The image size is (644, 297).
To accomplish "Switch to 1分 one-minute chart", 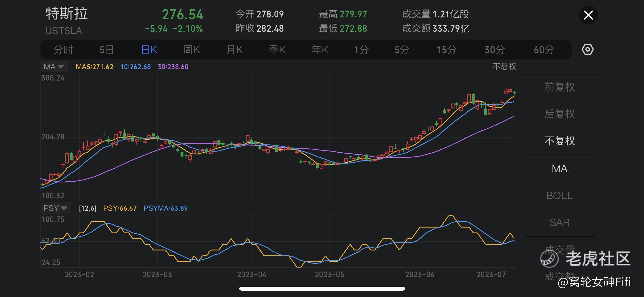I will [x=361, y=50].
